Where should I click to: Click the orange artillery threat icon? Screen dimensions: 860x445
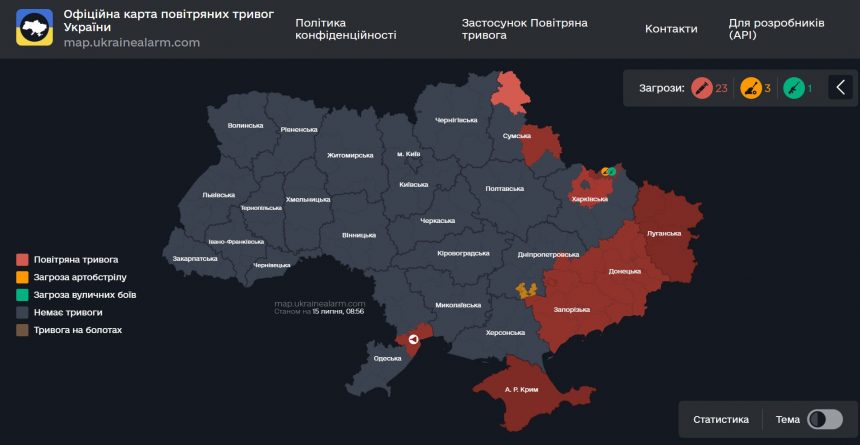click(751, 88)
